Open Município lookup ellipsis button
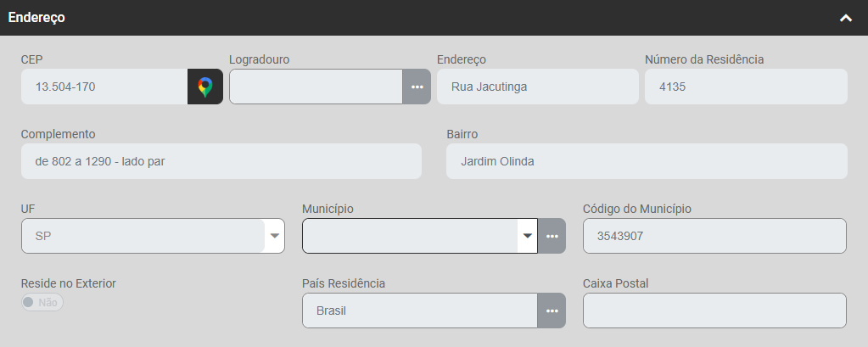This screenshot has width=868, height=347. coord(552,236)
